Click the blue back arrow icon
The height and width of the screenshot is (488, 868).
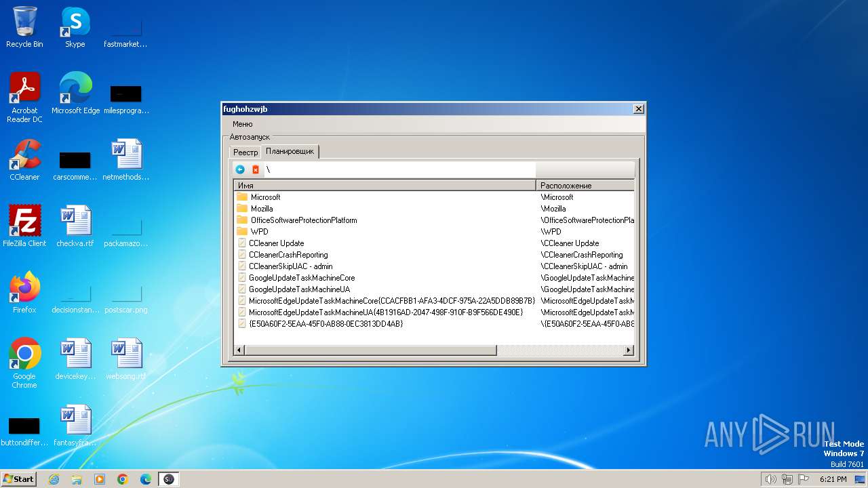point(240,169)
